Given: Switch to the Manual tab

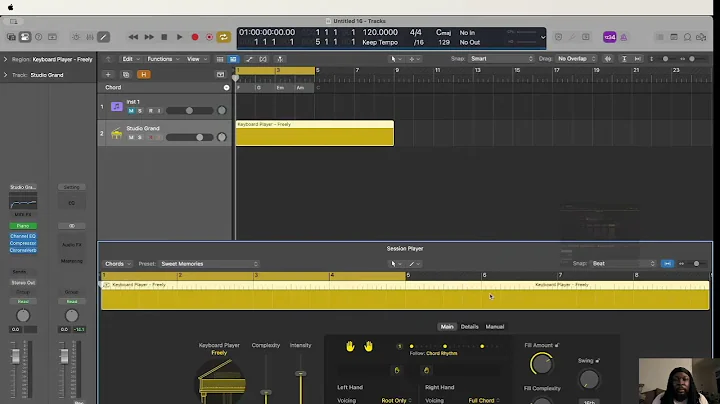Looking at the screenshot, I should (x=495, y=327).
